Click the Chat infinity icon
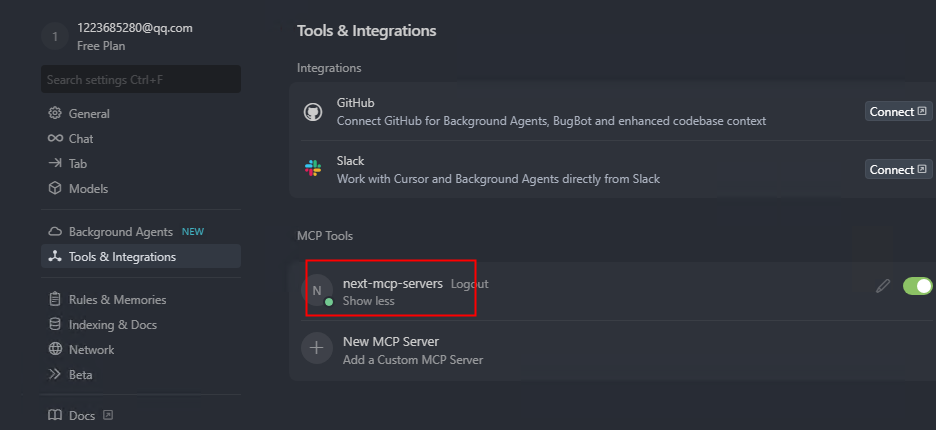Screen dimensions: 936x430 pyautogui.click(x=55, y=139)
